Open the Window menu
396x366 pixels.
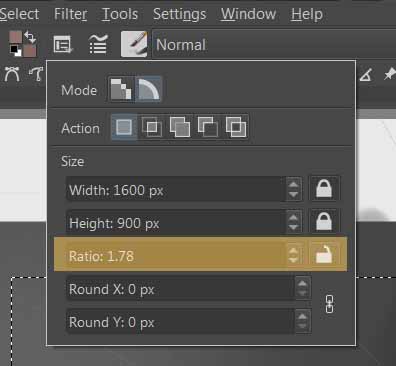(248, 14)
